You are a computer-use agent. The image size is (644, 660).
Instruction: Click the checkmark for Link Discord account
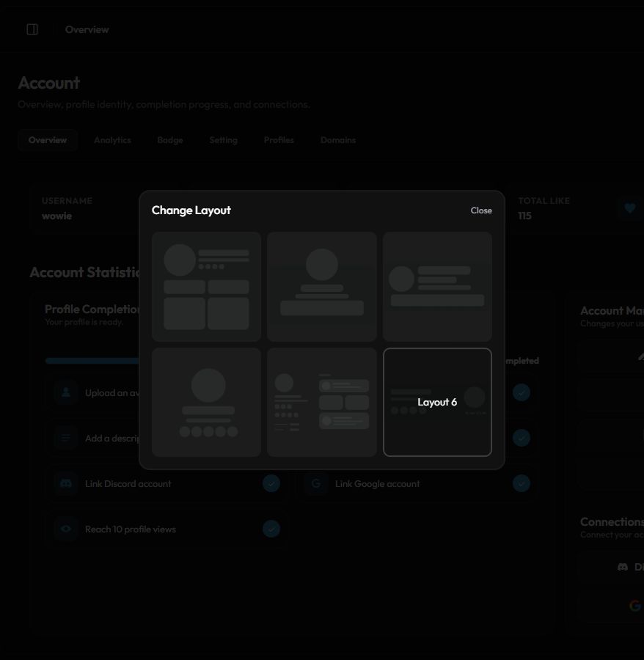pyautogui.click(x=271, y=483)
